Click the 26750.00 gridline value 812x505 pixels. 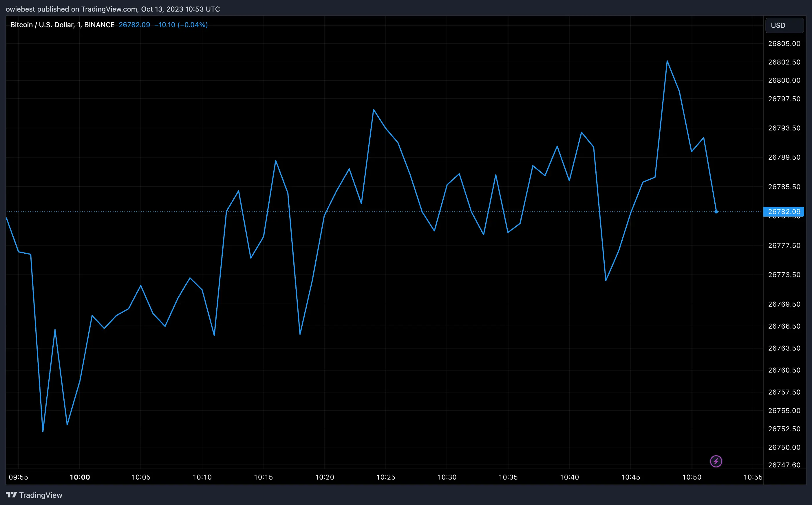tap(784, 447)
